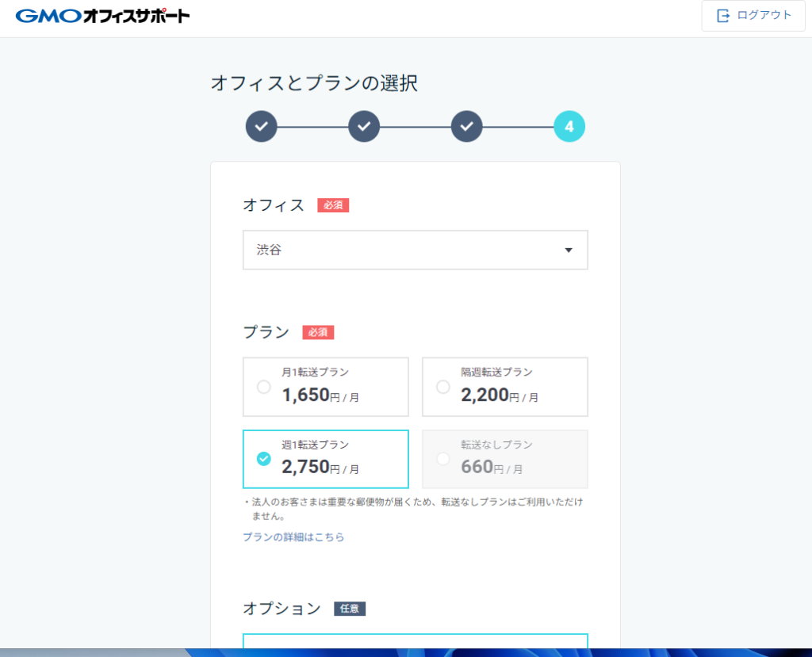
Task: Click the dropdown arrow in office selector
Action: coord(569,250)
